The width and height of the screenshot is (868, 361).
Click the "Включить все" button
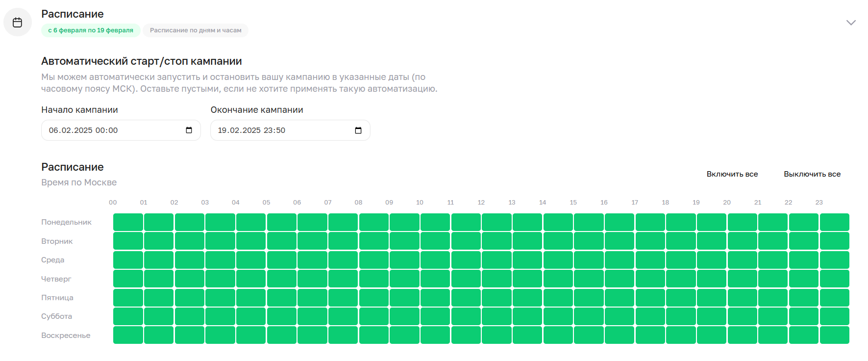(x=732, y=174)
